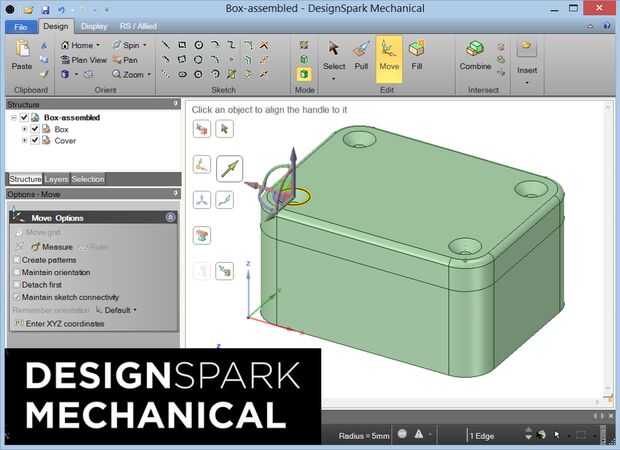Click the Up To tool guide icon
The height and width of the screenshot is (450, 620).
[x=225, y=271]
